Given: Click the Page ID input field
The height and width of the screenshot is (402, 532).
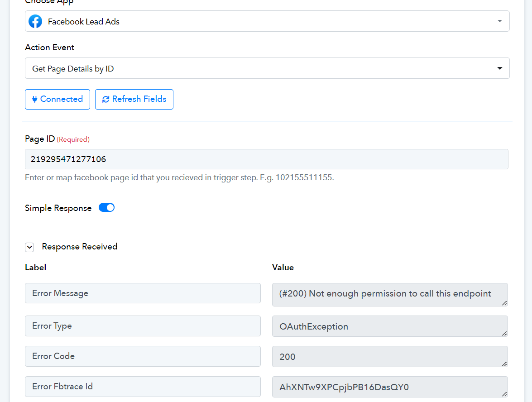Looking at the screenshot, I should point(266,159).
